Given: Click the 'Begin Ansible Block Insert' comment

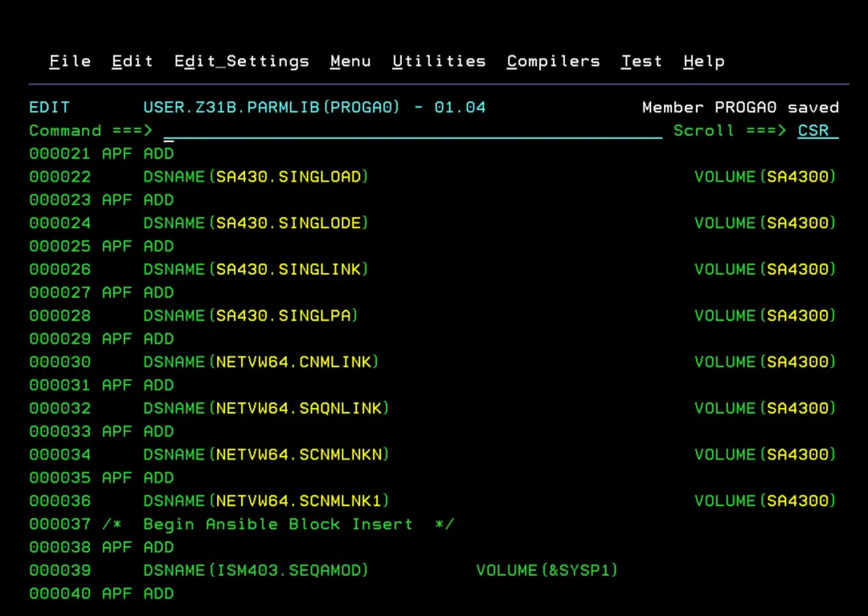Looking at the screenshot, I should click(278, 524).
